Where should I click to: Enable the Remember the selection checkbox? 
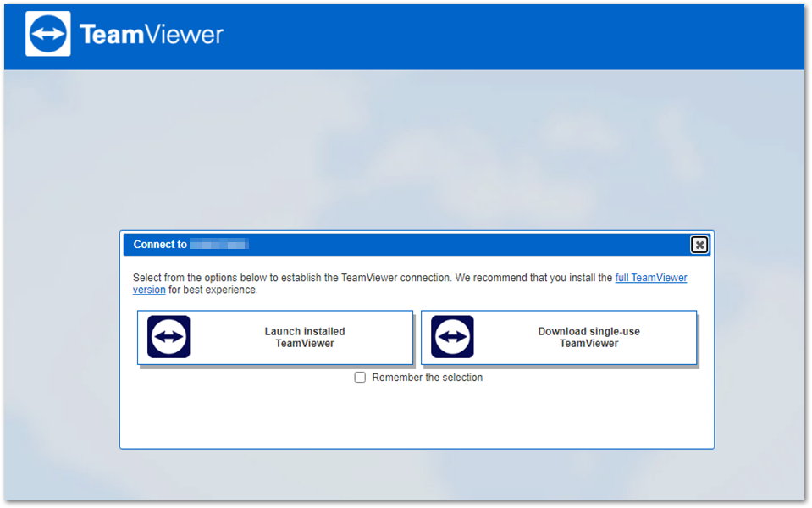(x=360, y=377)
